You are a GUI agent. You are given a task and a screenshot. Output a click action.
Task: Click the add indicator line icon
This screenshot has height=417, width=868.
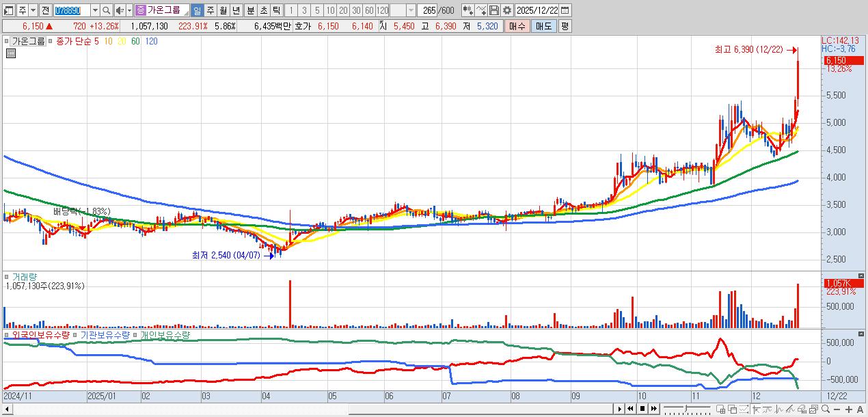click(x=481, y=10)
